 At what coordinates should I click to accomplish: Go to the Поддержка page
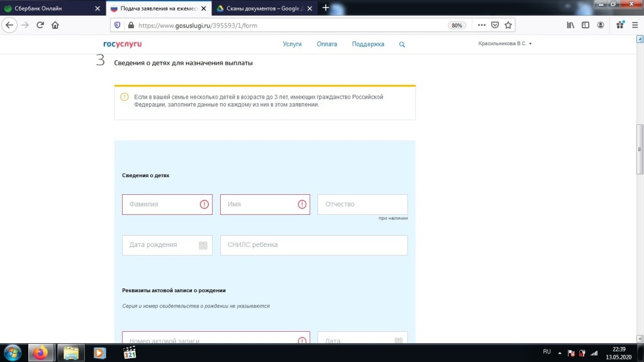pyautogui.click(x=368, y=45)
